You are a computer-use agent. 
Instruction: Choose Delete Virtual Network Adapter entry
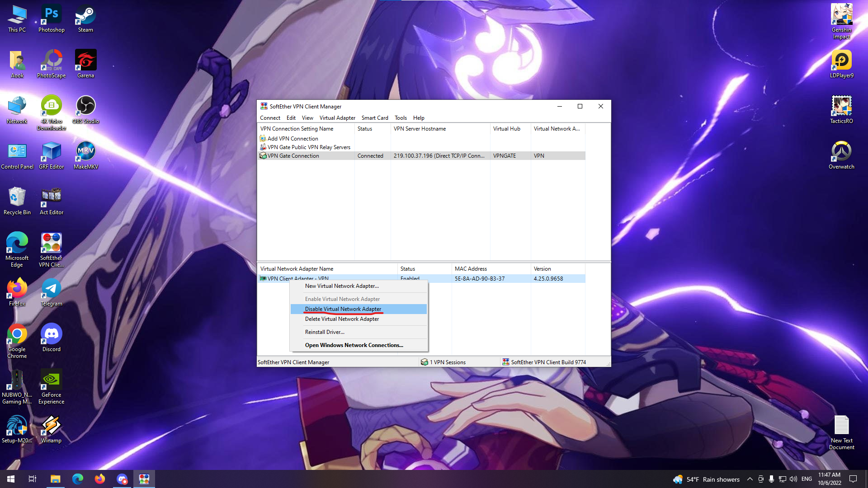pos(359,319)
